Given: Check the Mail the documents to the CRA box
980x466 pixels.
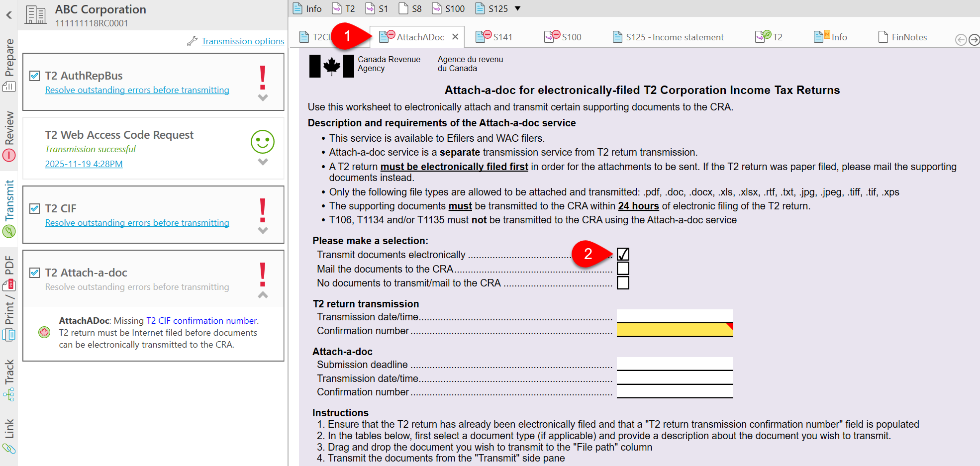Looking at the screenshot, I should [x=623, y=269].
